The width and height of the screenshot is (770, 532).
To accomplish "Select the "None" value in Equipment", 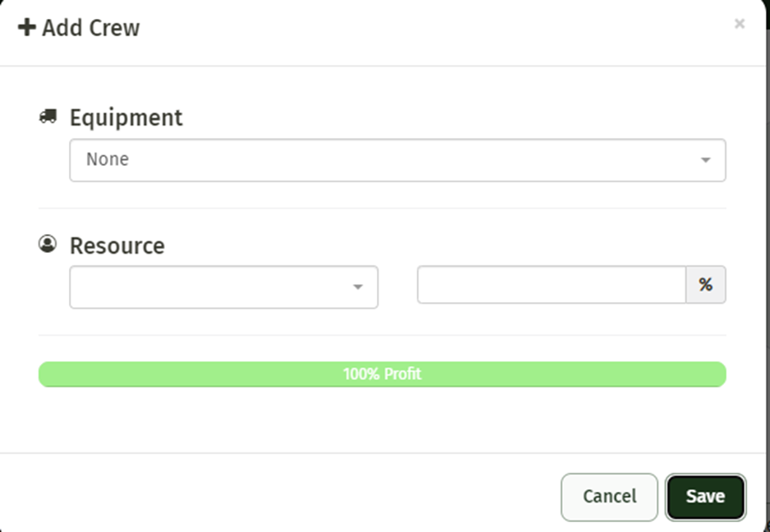I will [x=108, y=160].
